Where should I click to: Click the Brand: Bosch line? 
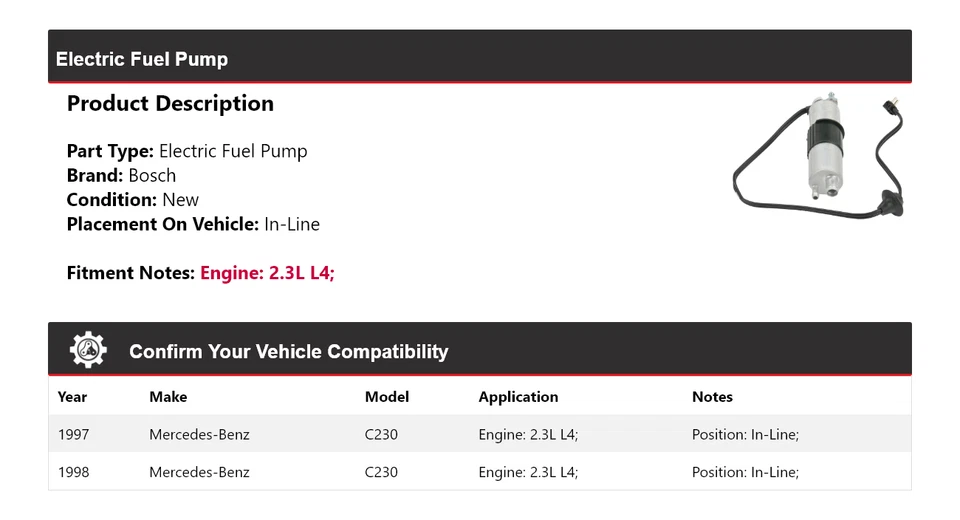point(121,176)
